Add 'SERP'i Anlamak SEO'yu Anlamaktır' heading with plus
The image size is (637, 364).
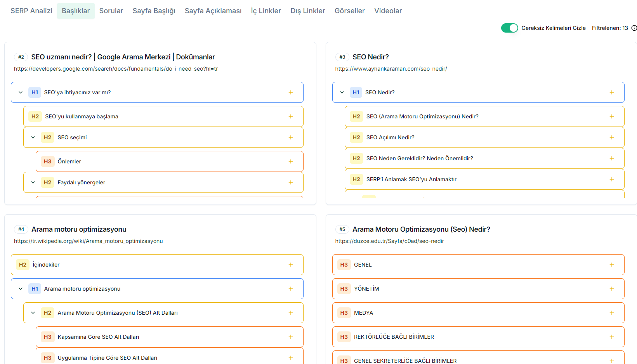pyautogui.click(x=611, y=179)
